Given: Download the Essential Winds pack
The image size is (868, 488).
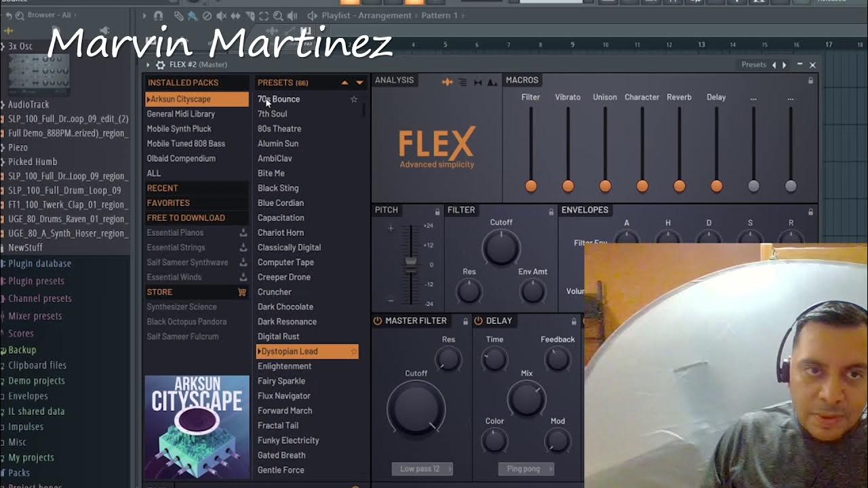Looking at the screenshot, I should point(243,277).
